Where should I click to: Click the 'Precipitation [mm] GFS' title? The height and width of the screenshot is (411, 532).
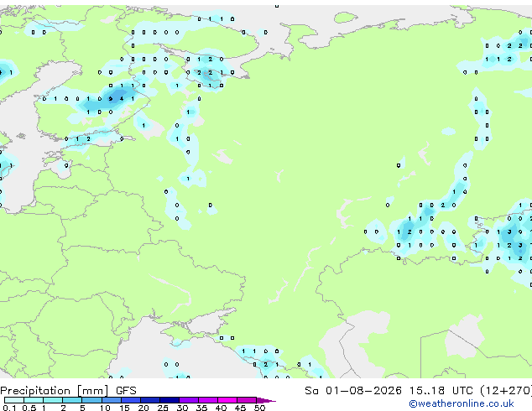click(x=68, y=391)
